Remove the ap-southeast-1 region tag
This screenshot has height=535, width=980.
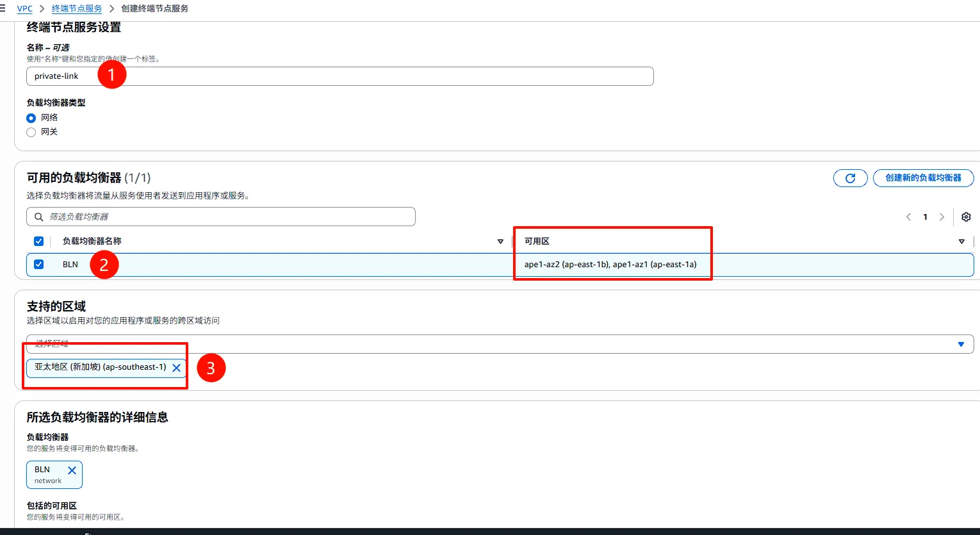pyautogui.click(x=176, y=368)
